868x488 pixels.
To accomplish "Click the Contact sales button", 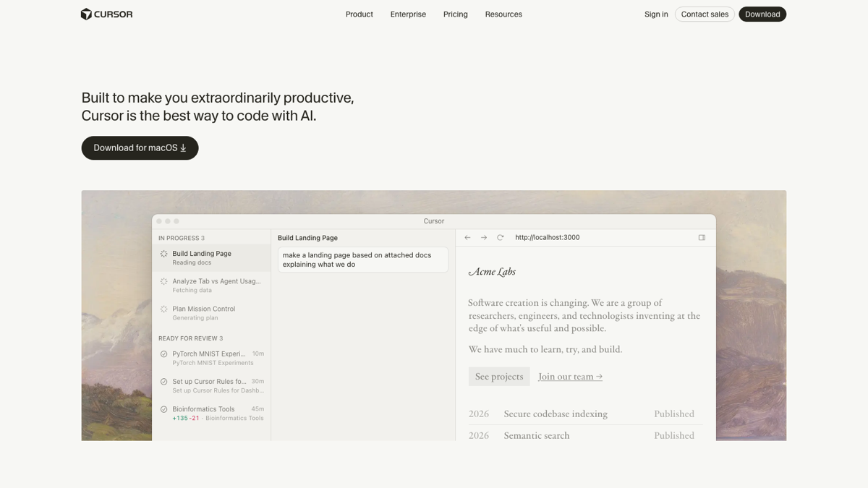I will point(705,14).
